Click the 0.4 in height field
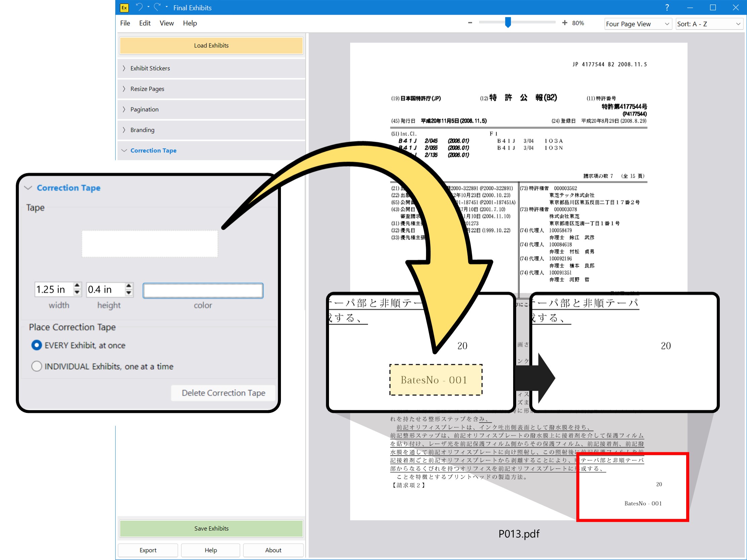 click(x=106, y=289)
